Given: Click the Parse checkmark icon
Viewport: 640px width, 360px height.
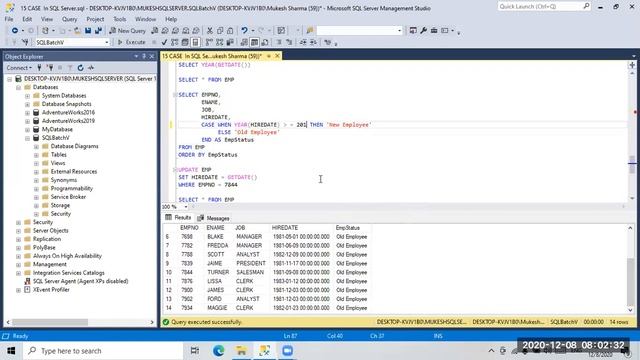Looking at the screenshot, I should [x=164, y=42].
